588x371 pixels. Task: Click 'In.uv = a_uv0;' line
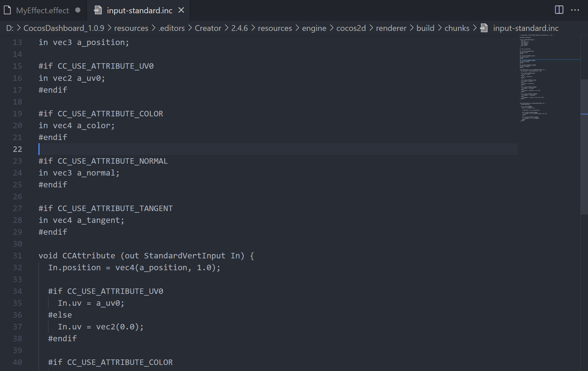coord(91,303)
